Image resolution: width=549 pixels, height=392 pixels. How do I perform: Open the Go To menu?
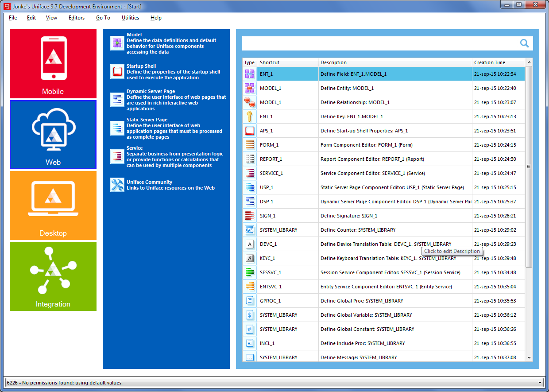click(103, 18)
